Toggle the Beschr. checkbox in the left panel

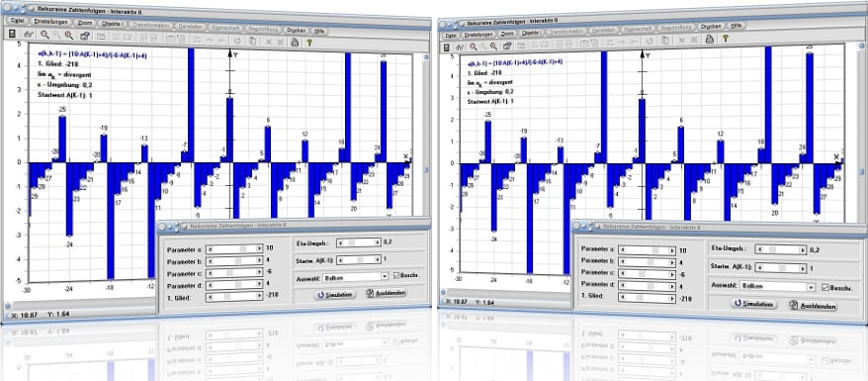396,275
